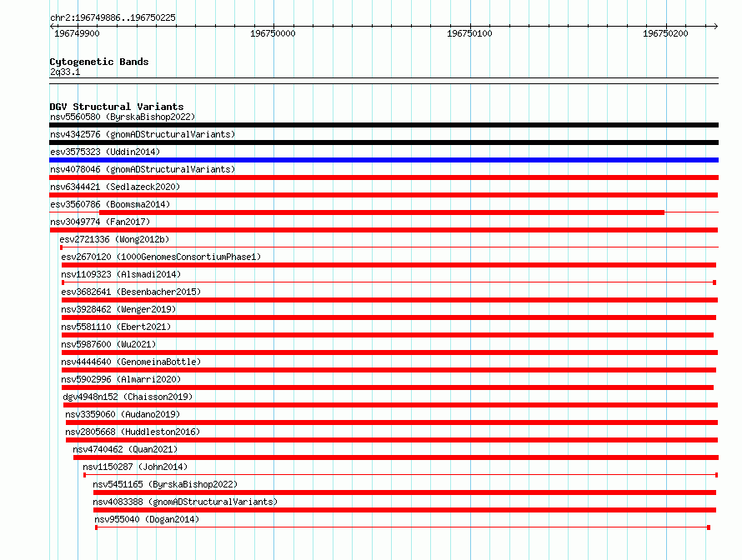742x560 pixels.
Task: Click the 196749900 ruler position
Action: (x=78, y=33)
